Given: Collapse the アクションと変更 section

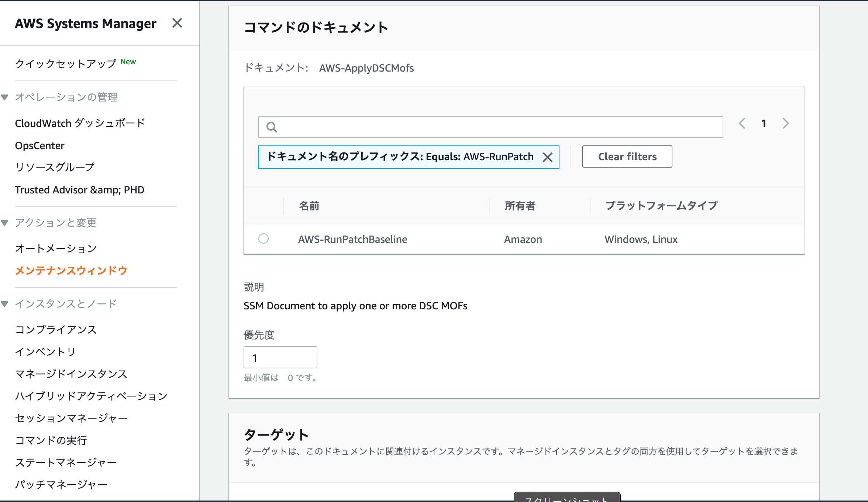Looking at the screenshot, I should [5, 223].
